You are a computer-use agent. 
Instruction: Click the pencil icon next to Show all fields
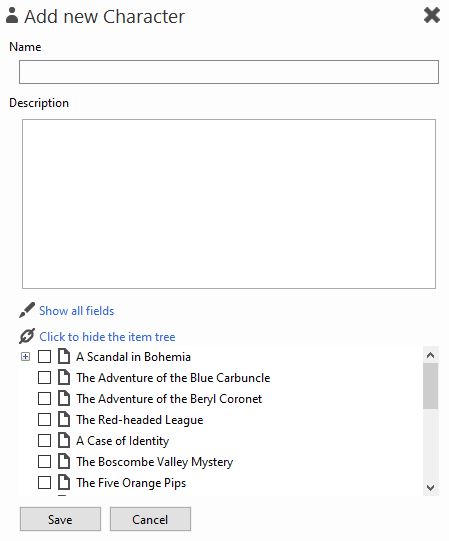(27, 310)
